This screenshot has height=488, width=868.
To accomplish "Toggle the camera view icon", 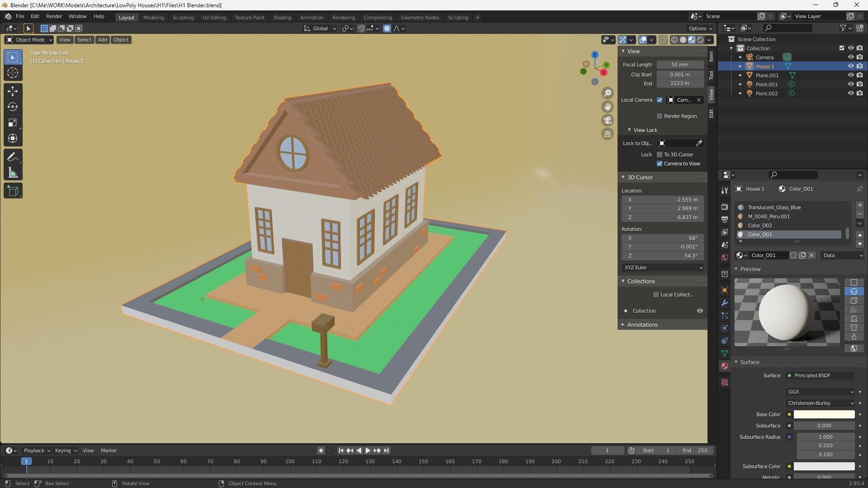I will (x=608, y=120).
